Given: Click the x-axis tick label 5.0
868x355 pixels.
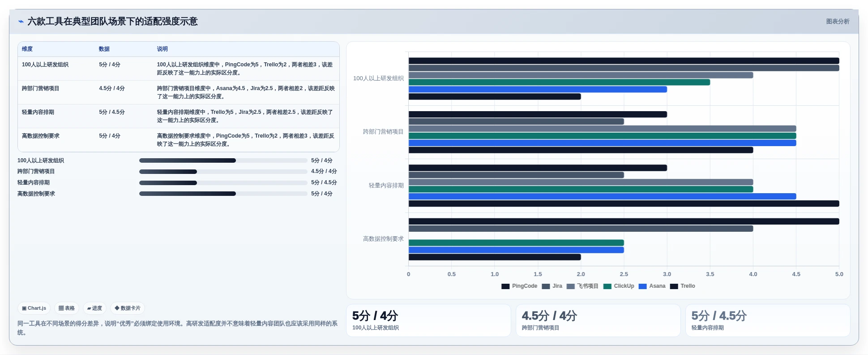Looking at the screenshot, I should tap(839, 274).
